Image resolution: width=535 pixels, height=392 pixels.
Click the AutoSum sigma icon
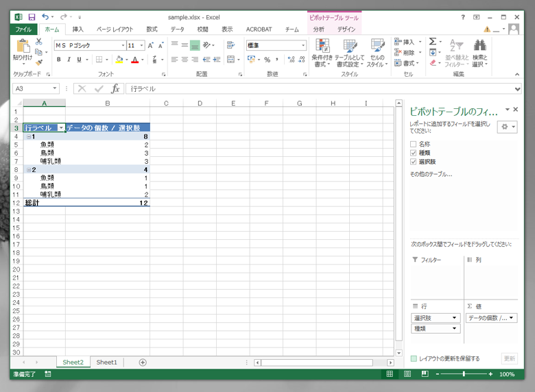click(433, 42)
